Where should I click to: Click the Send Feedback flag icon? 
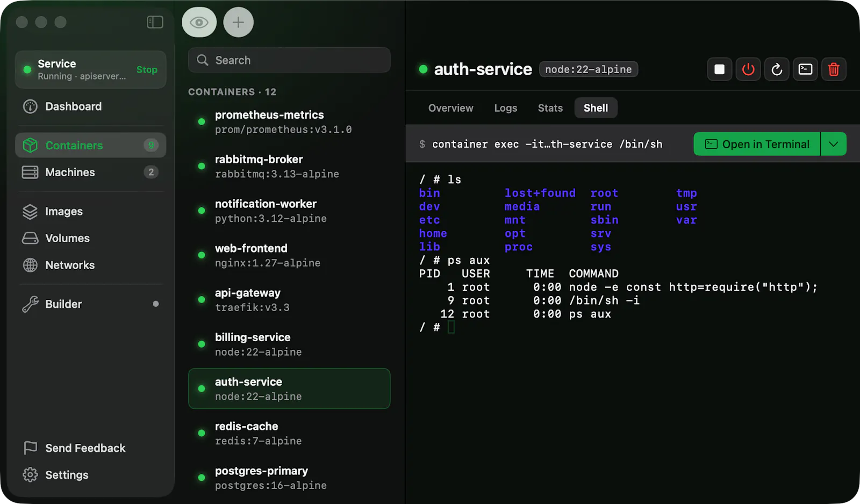click(x=30, y=448)
